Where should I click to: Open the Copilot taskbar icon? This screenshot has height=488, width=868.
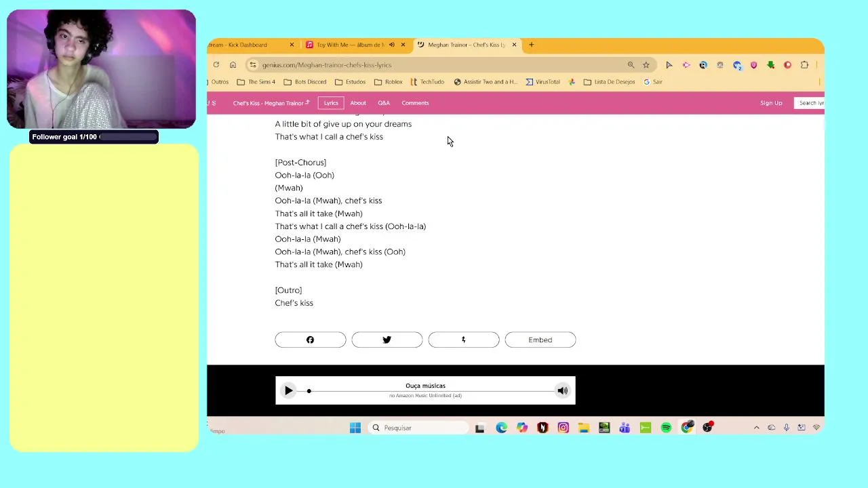coord(521,428)
